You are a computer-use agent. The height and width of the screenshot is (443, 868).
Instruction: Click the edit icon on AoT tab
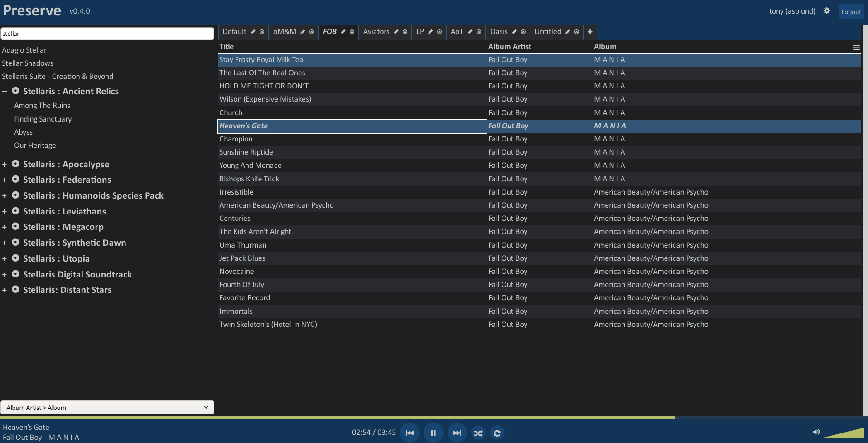click(470, 32)
